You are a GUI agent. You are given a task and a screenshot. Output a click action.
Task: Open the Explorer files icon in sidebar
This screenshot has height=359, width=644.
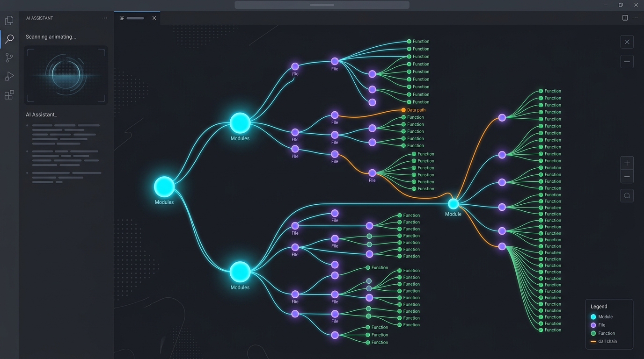pos(9,20)
